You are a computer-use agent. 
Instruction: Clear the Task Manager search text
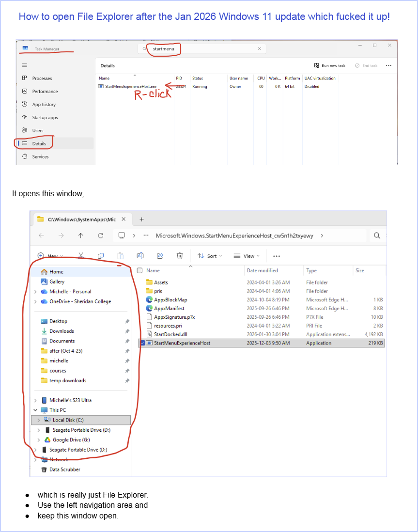[x=259, y=49]
